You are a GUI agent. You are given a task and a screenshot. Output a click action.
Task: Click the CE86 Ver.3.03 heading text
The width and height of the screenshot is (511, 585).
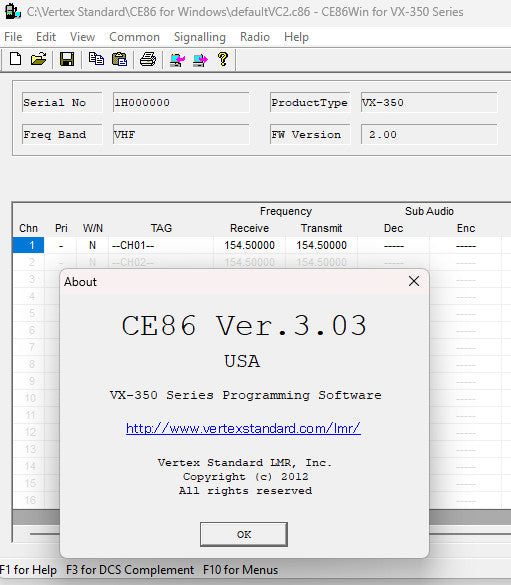[x=244, y=325]
